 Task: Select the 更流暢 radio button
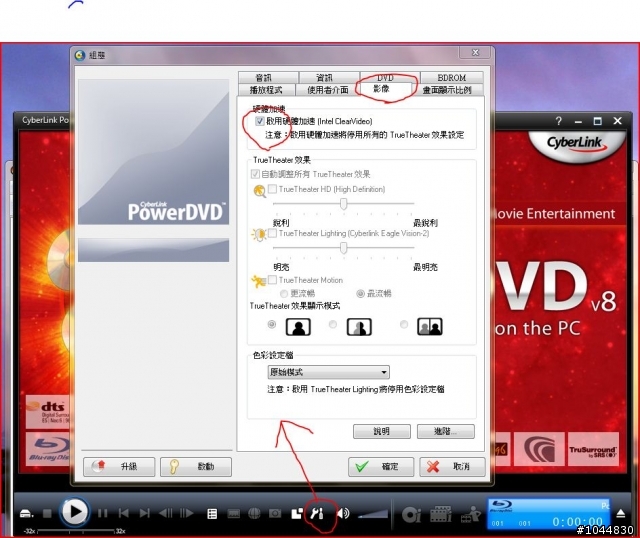284,293
